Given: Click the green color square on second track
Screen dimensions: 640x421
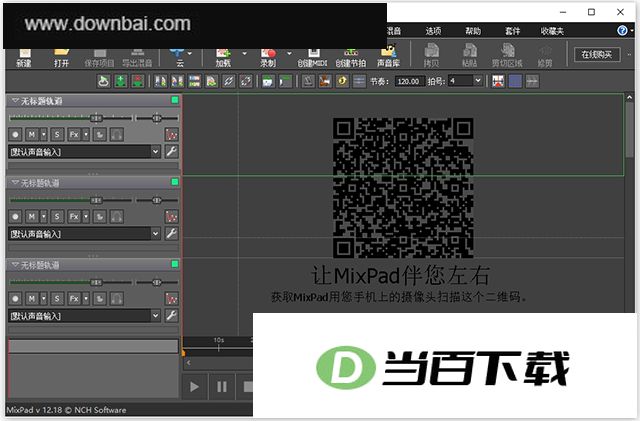Looking at the screenshot, I should (175, 182).
